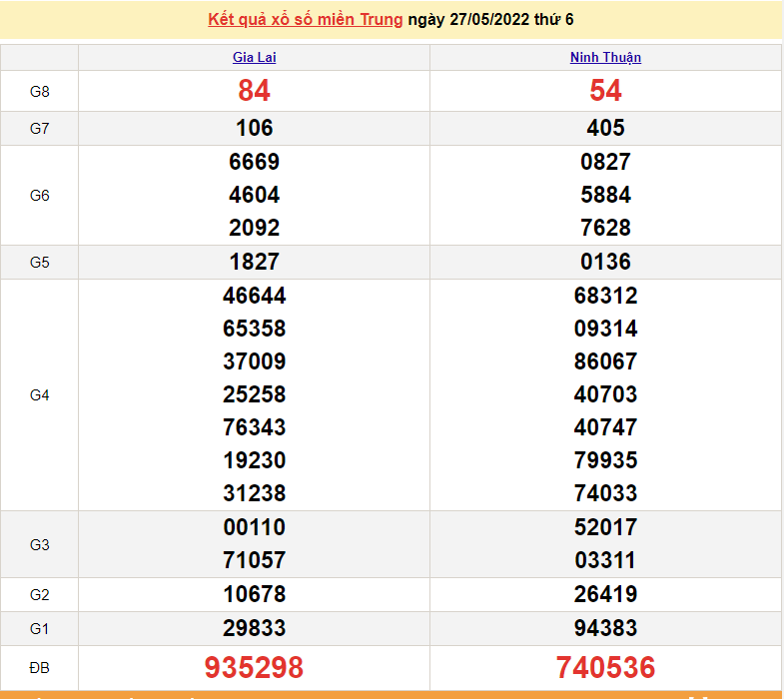The width and height of the screenshot is (784, 699).
Task: Click the G6 row label
Action: (40, 195)
